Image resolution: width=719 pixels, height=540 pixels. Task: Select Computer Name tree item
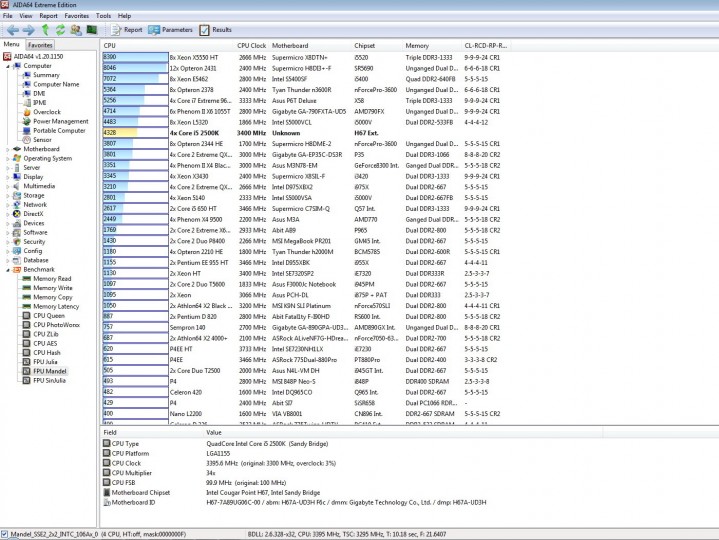pyautogui.click(x=56, y=84)
